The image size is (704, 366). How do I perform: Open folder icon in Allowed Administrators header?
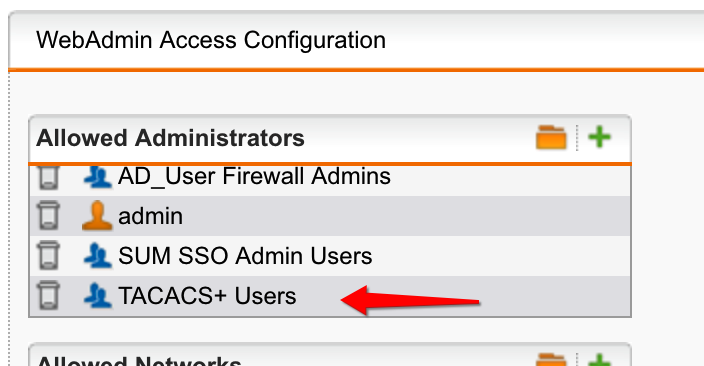(551, 137)
